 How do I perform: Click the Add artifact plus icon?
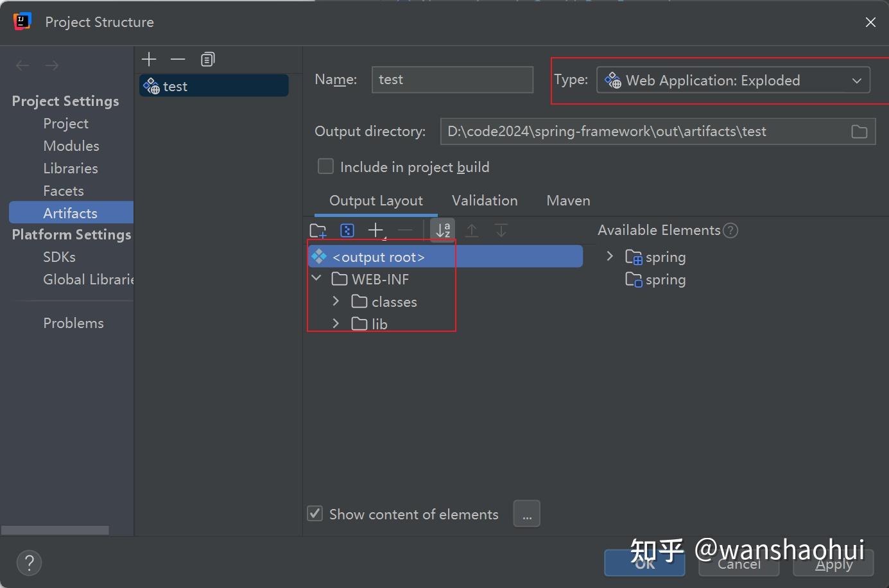tap(148, 59)
